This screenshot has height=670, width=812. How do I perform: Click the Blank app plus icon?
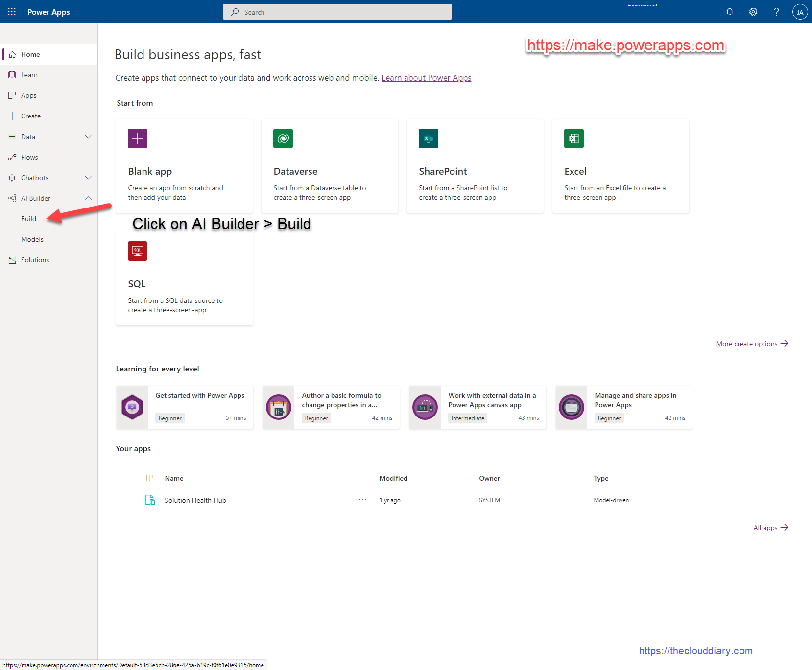pos(138,139)
